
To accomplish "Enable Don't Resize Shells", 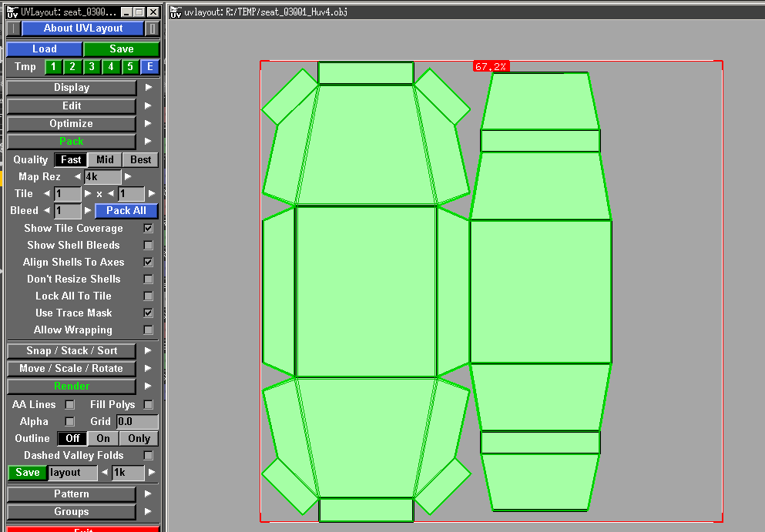I will click(x=149, y=279).
